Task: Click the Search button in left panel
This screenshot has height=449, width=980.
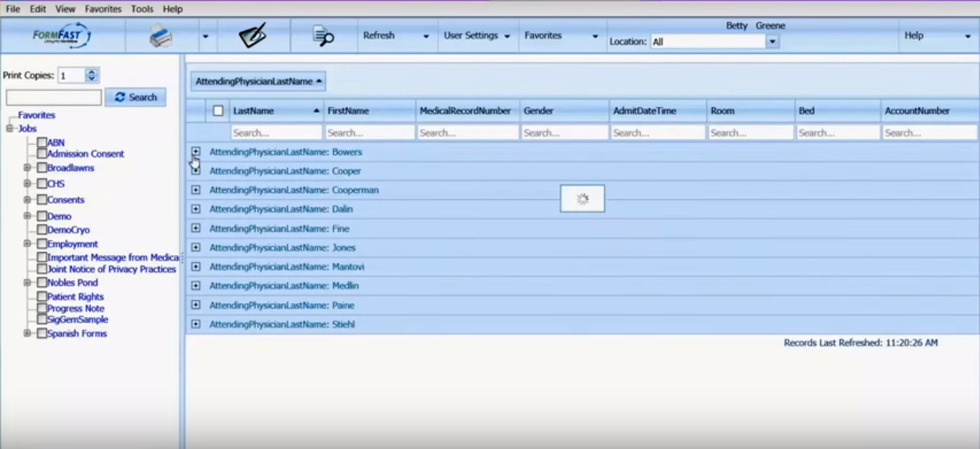Action: 136,97
